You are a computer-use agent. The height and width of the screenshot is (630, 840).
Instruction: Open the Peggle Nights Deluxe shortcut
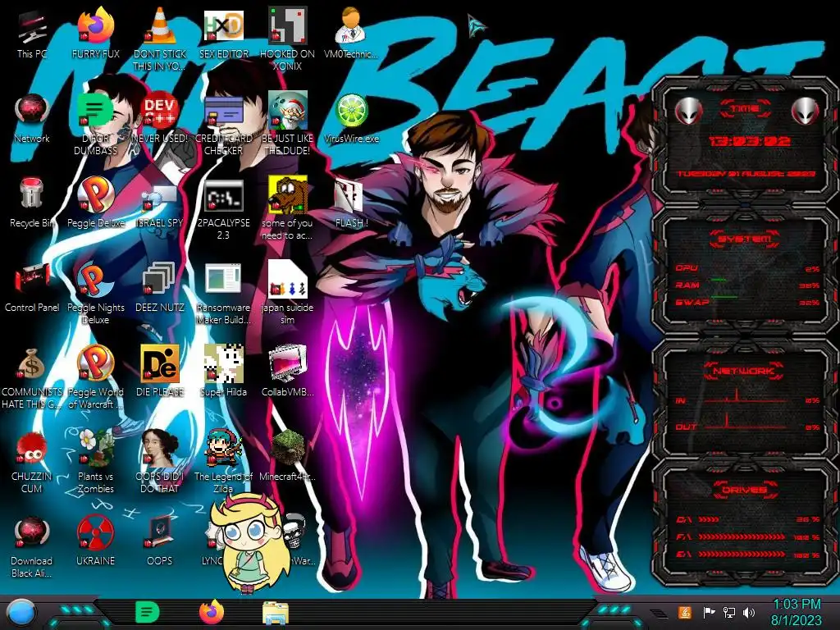pyautogui.click(x=96, y=279)
